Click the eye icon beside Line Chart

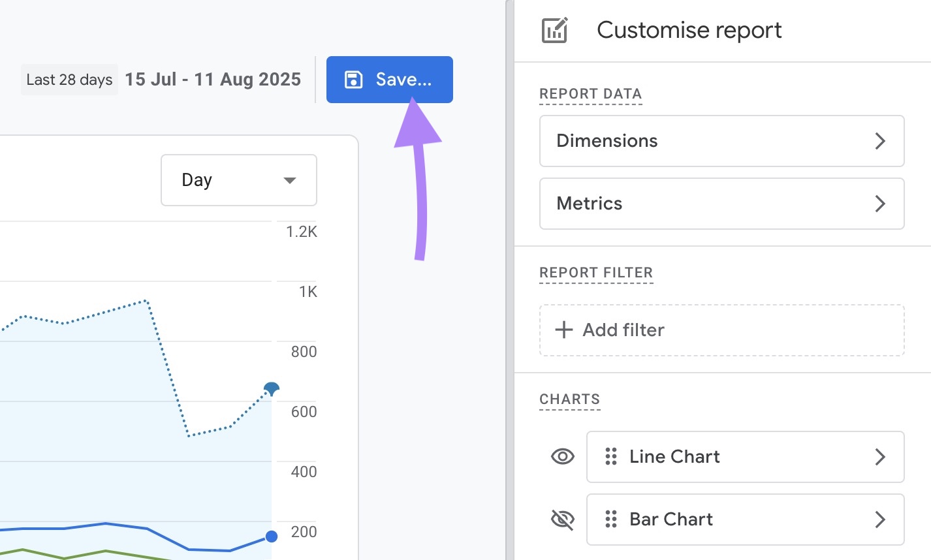561,457
